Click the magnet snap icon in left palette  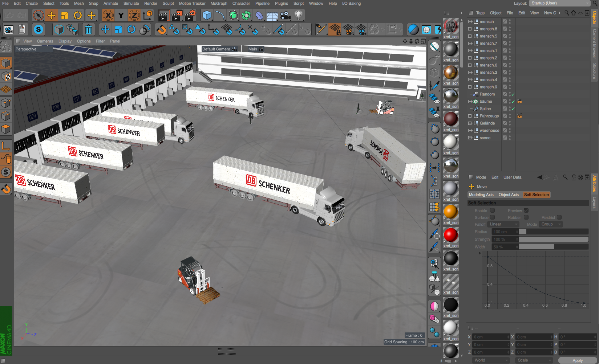6,189
